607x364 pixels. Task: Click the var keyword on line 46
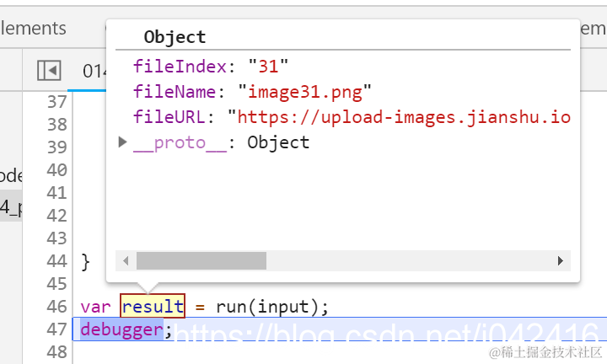tap(95, 308)
